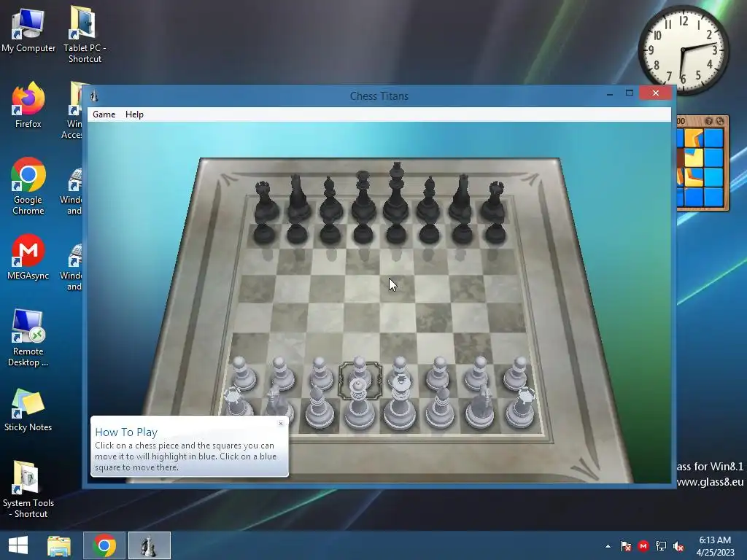Open the Help menu in Chess Titans
The image size is (747, 560).
pyautogui.click(x=134, y=114)
